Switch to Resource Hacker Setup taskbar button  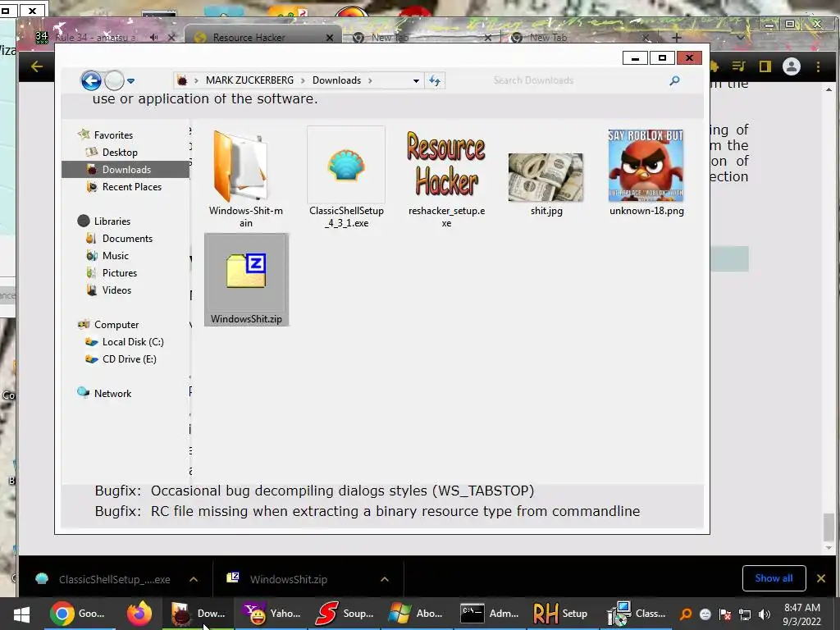[x=561, y=614]
